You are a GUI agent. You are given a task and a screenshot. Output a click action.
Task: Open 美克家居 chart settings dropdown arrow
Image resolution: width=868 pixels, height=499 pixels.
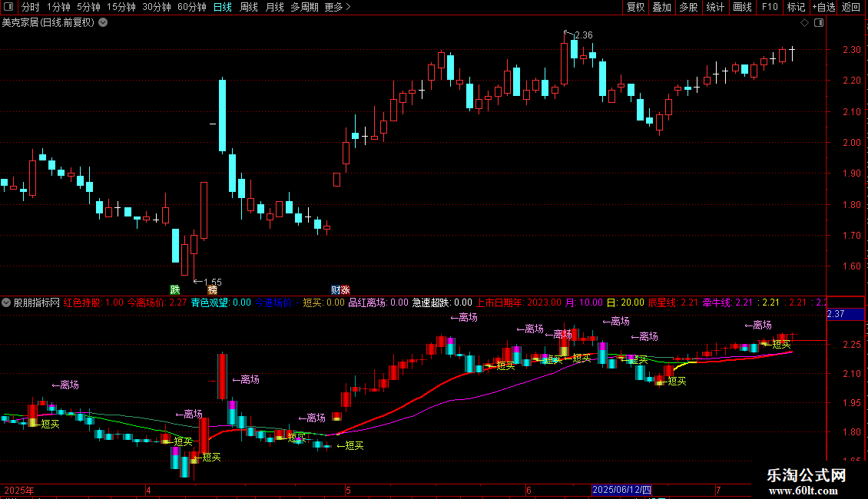[x=103, y=22]
